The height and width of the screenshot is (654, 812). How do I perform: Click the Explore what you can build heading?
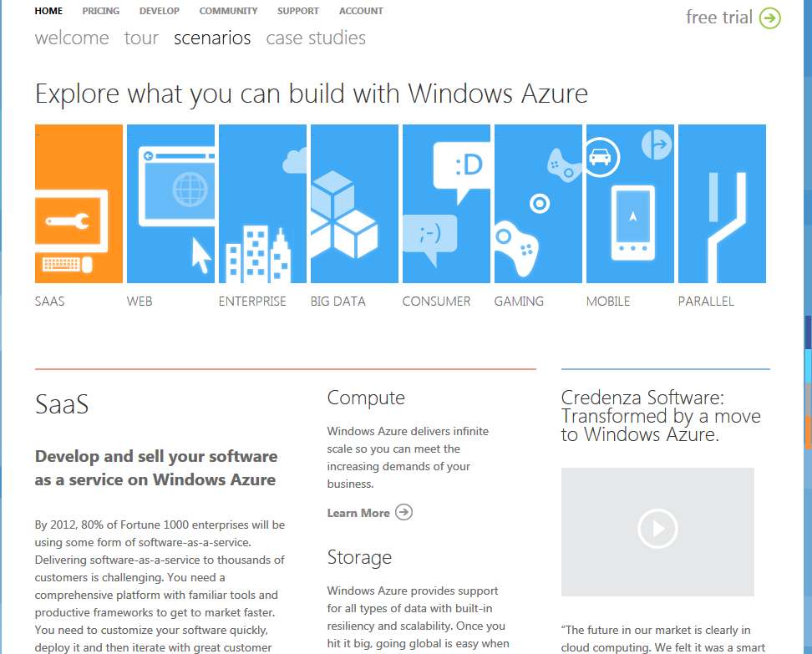[x=312, y=94]
